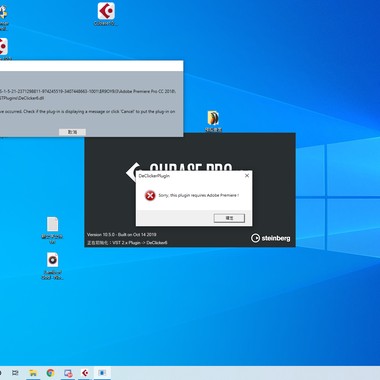Confirm the DeClickerPlugin error with the OK button
Viewport: 380px width, 380px height.
pos(229,218)
